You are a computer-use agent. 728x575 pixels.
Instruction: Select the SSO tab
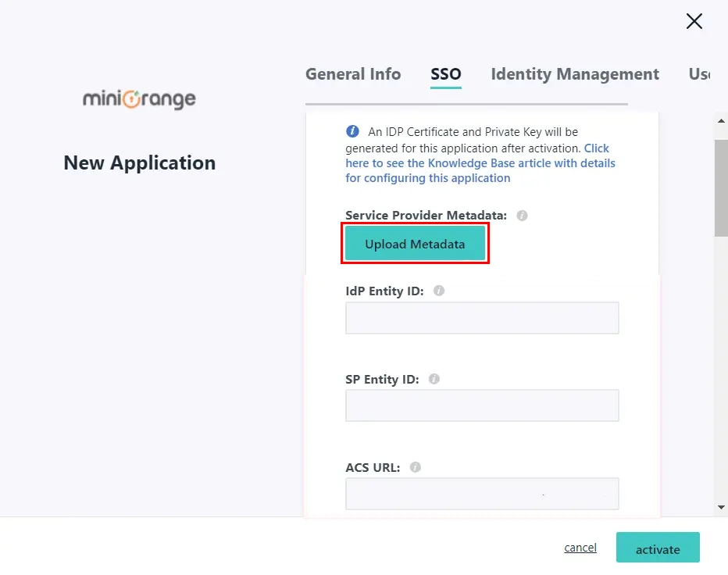pos(446,74)
